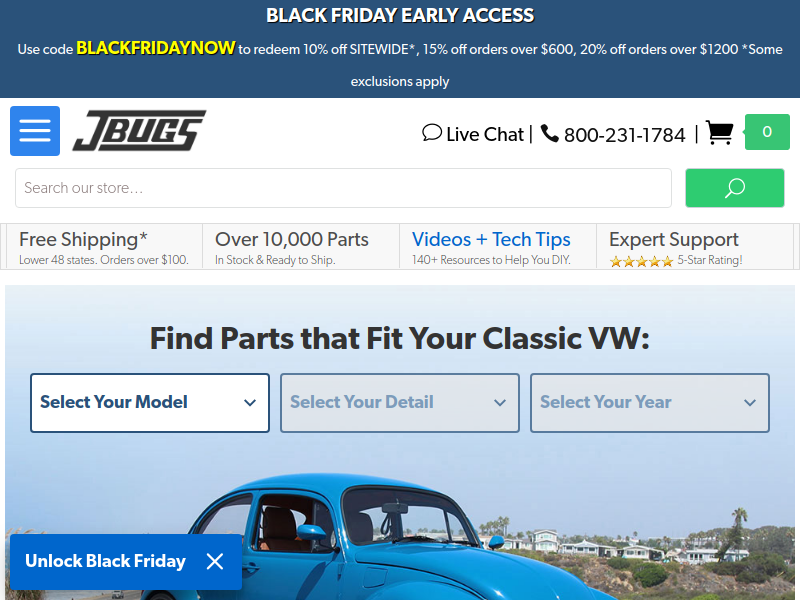Click the phone handset icon

pyautogui.click(x=549, y=134)
